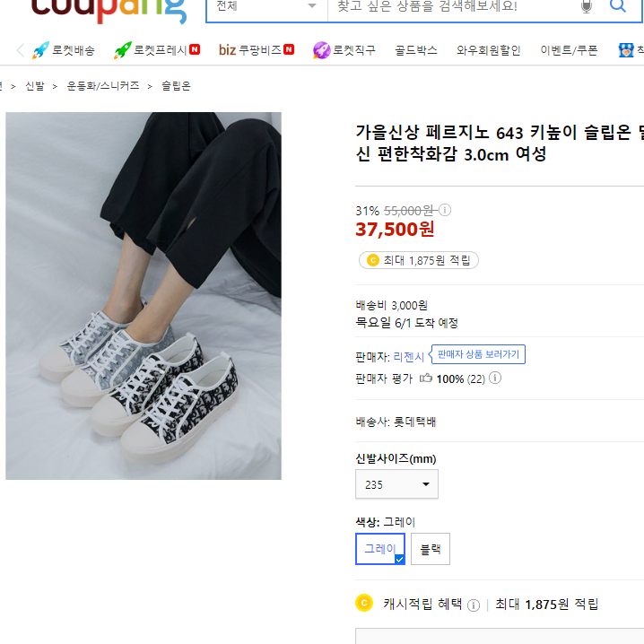Open the seller link 리젠시

click(409, 357)
